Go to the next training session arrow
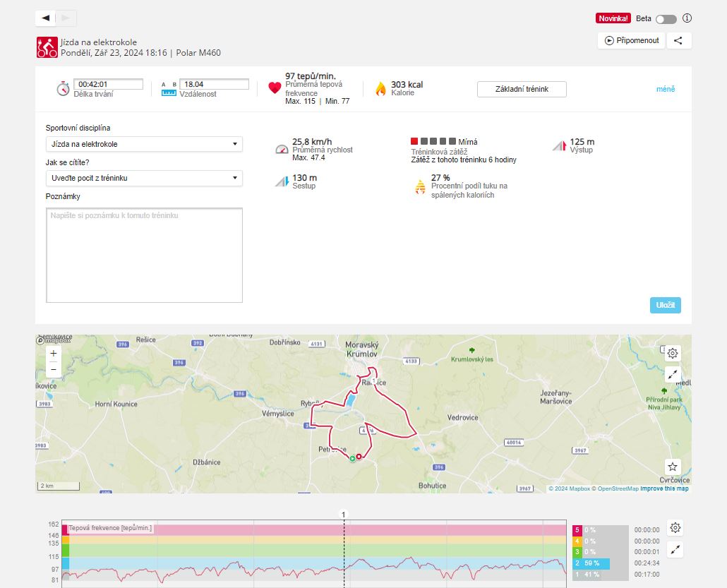The height and width of the screenshot is (588, 727). 66,18
